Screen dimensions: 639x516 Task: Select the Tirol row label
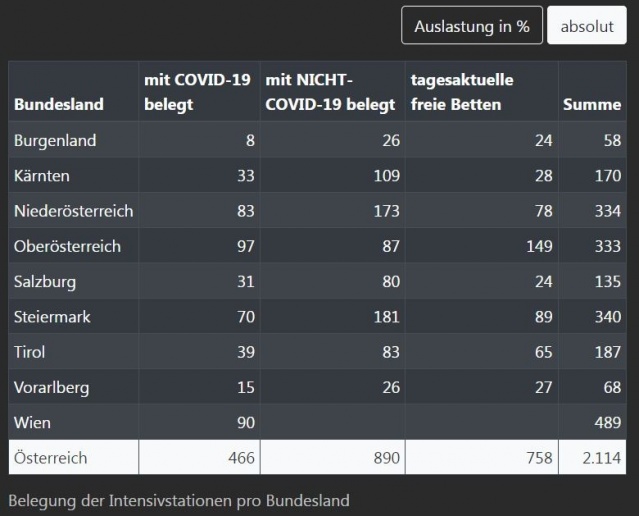tap(29, 352)
